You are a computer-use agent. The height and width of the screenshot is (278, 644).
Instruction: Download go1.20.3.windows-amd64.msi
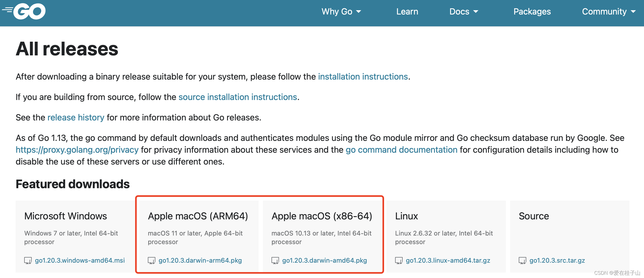[x=80, y=261]
